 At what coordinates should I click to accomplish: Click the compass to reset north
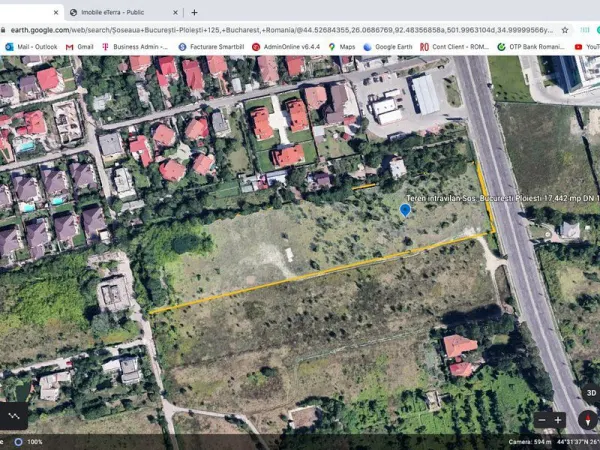click(x=589, y=420)
